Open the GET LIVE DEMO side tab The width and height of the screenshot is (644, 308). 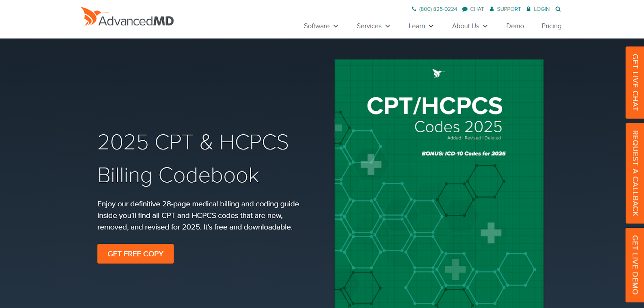click(635, 265)
